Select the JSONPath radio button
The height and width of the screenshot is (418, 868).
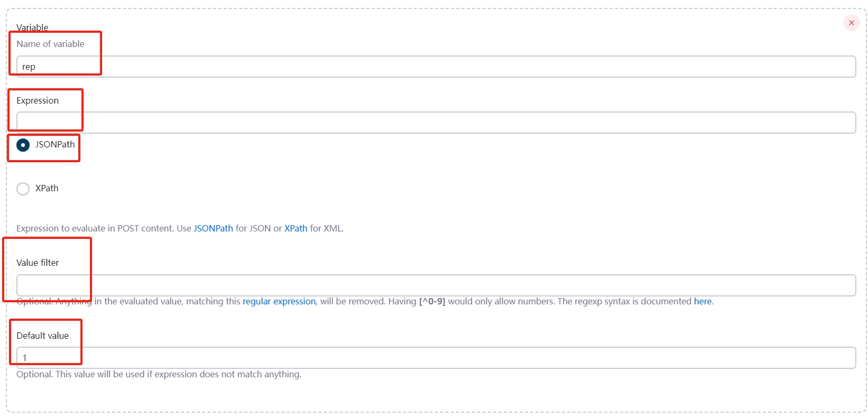(x=23, y=145)
